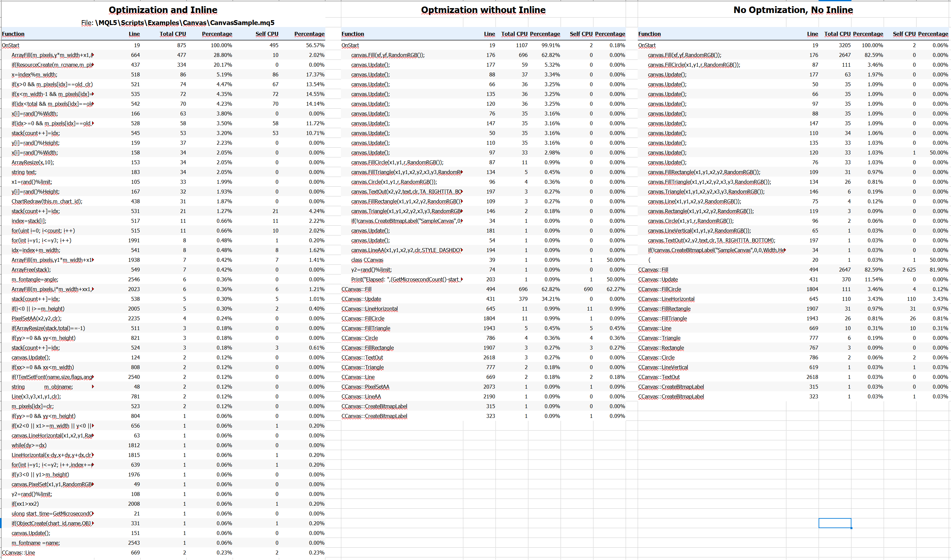
Task: Select the 'ChartRedraw(this.m_chart_id);' cell
Action: tap(47, 202)
